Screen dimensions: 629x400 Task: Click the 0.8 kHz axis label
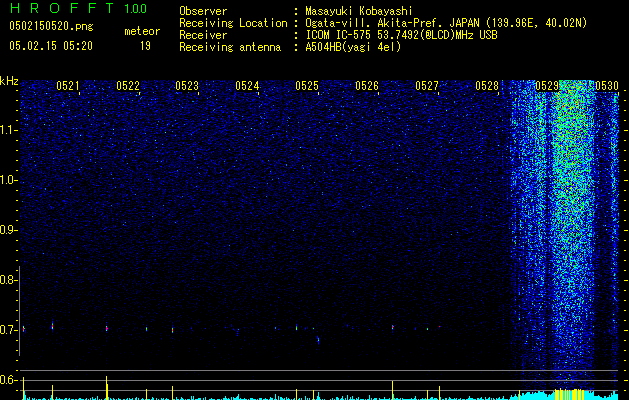[8, 280]
